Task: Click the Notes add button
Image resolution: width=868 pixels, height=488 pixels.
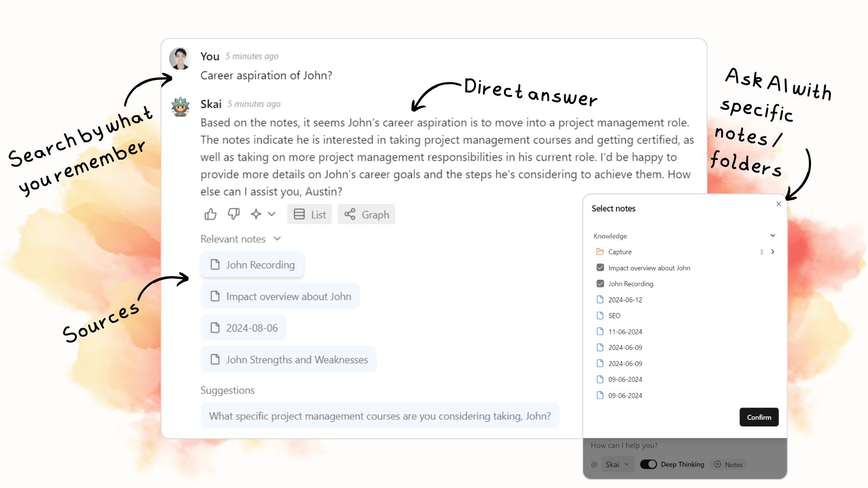Action: (728, 464)
